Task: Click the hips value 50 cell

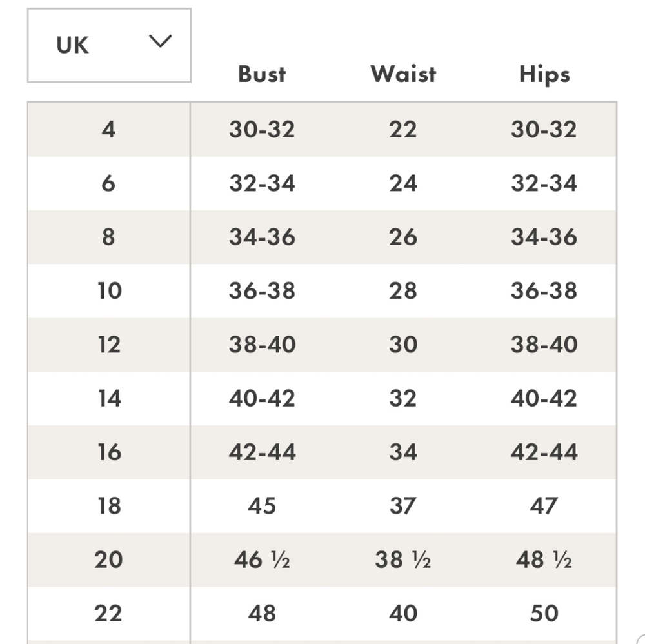Action: 544,613
